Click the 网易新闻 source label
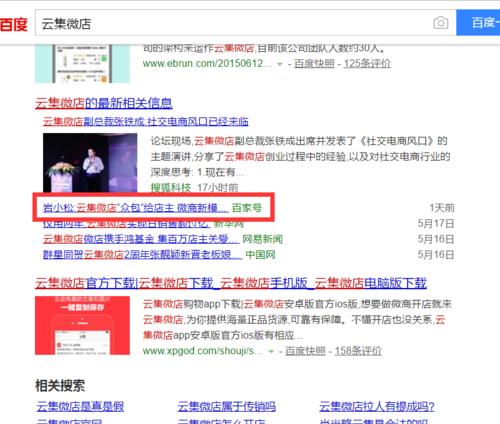The height and width of the screenshot is (424, 500). pos(262,239)
